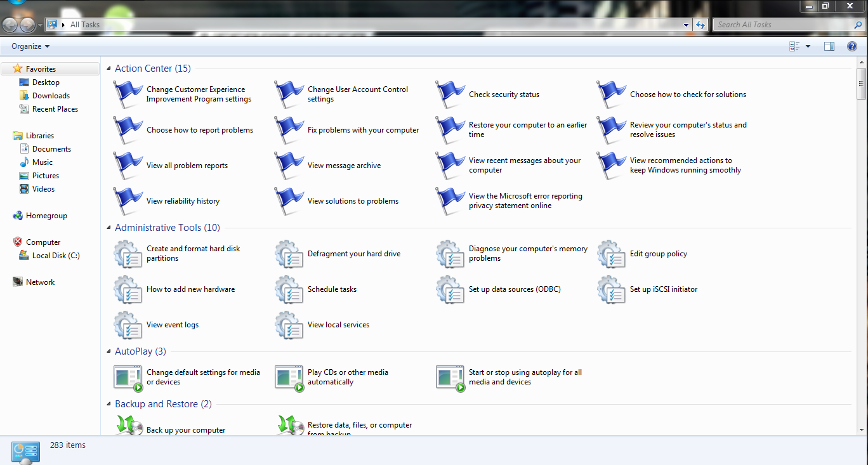
Task: Open the Organize menu
Action: (30, 46)
